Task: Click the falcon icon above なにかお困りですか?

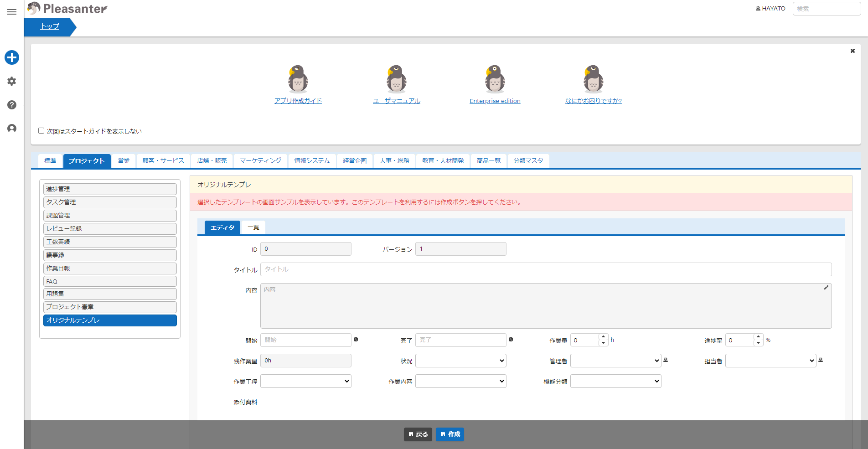Action: pos(594,78)
